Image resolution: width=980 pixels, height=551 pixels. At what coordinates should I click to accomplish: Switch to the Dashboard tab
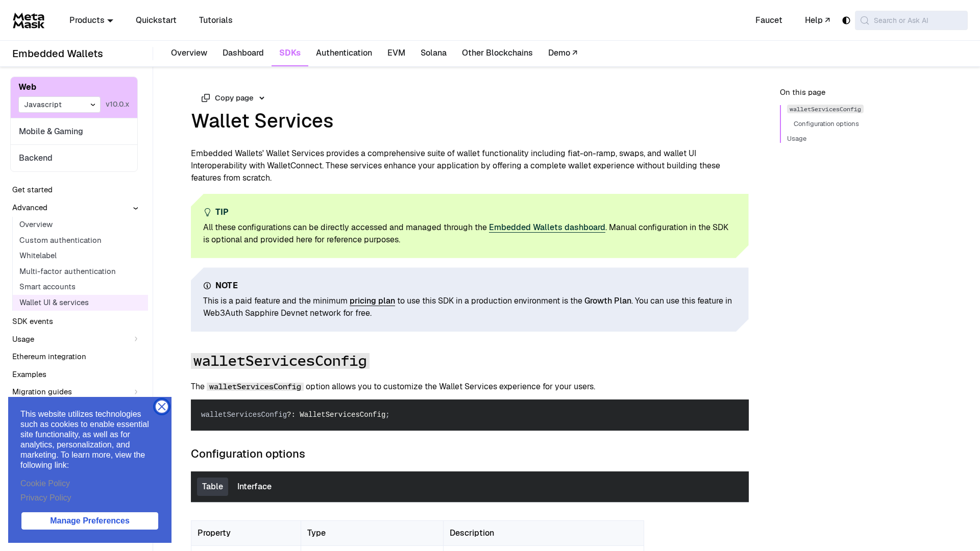click(x=243, y=53)
